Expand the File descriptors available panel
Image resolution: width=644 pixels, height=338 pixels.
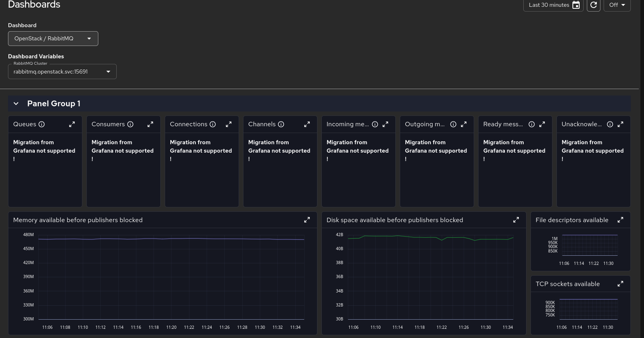620,220
